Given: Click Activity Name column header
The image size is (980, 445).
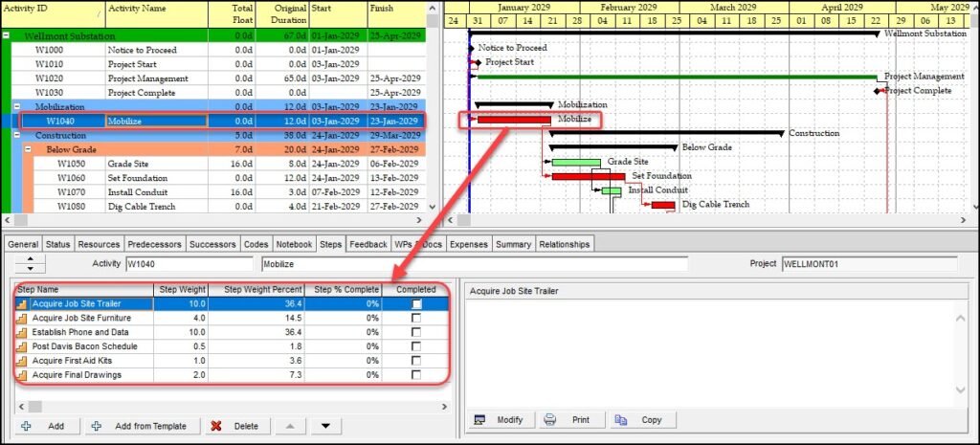Looking at the screenshot, I should click(x=156, y=14).
